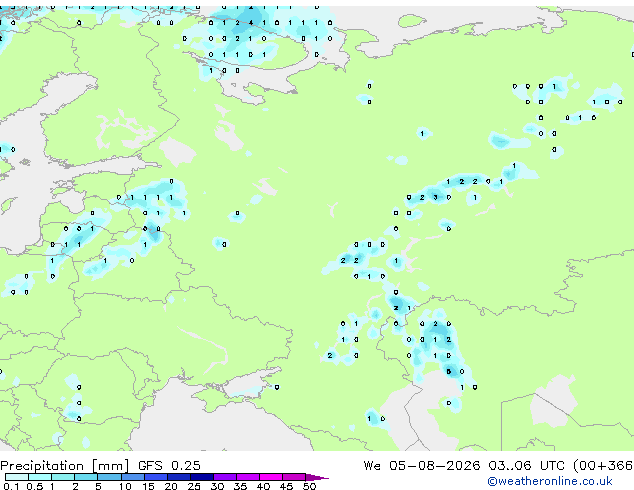Viewport: 634px width, 490px height.
Task: Click the '(00+366' forecast offset text
Action: click(x=603, y=466)
